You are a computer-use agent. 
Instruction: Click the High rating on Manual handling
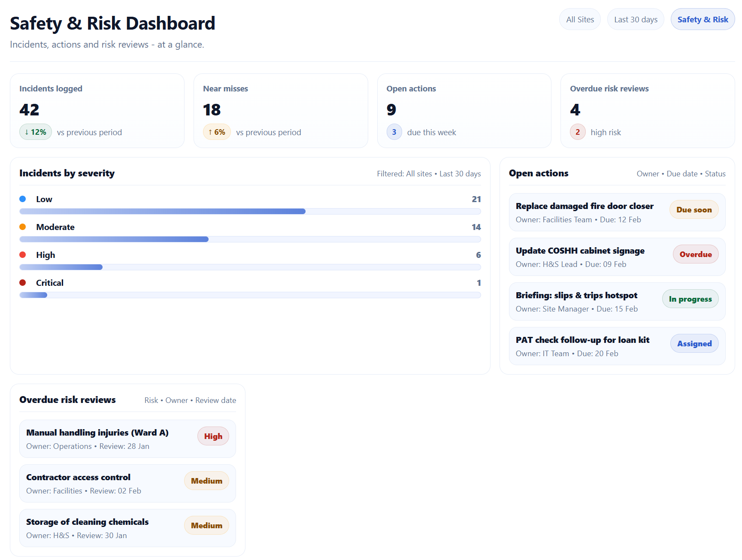(213, 436)
